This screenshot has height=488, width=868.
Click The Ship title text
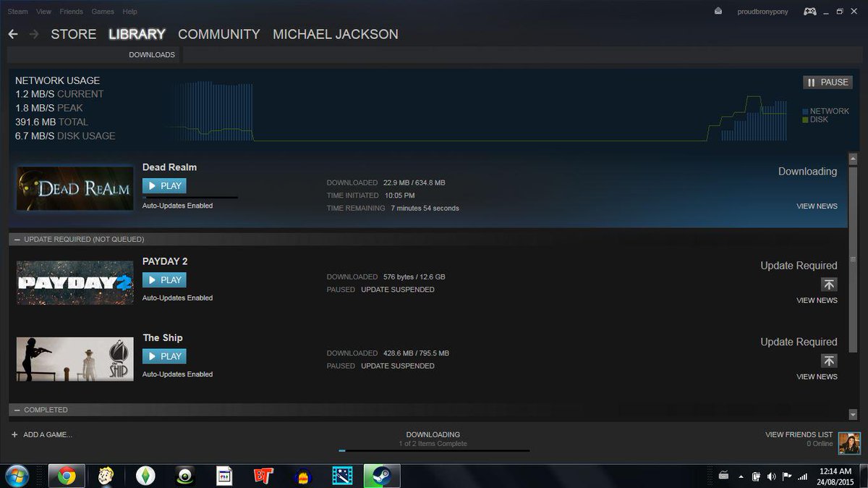click(x=163, y=337)
